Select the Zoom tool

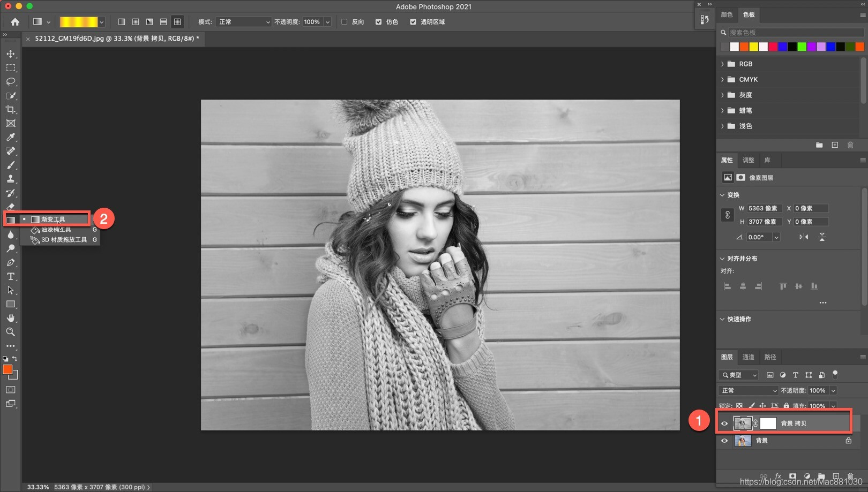11,332
